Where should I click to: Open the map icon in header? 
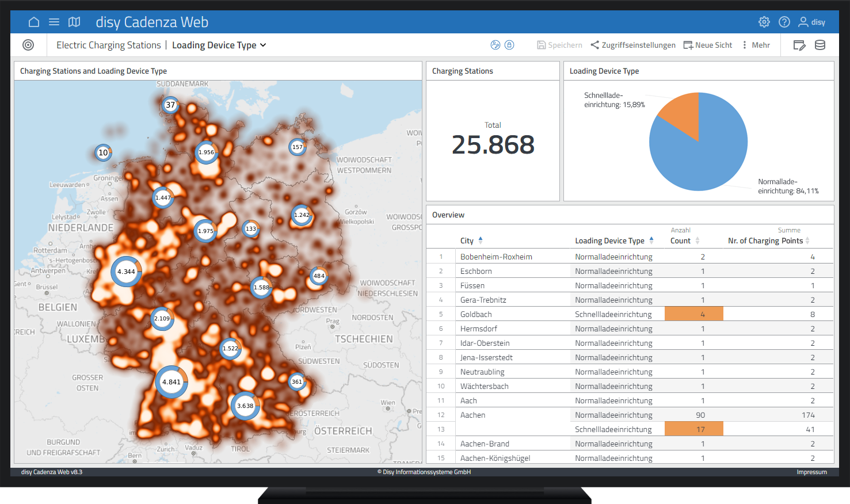(74, 22)
